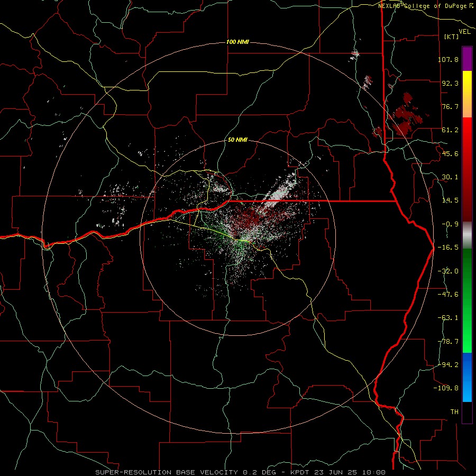Click the gray near-zero segment of the color bar
The width and height of the screenshot is (476, 476).
coord(467,235)
